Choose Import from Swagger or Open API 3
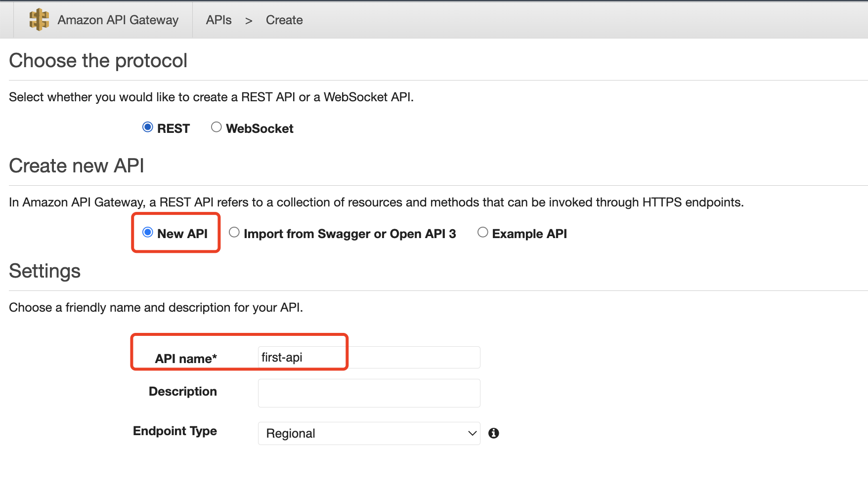 [234, 233]
